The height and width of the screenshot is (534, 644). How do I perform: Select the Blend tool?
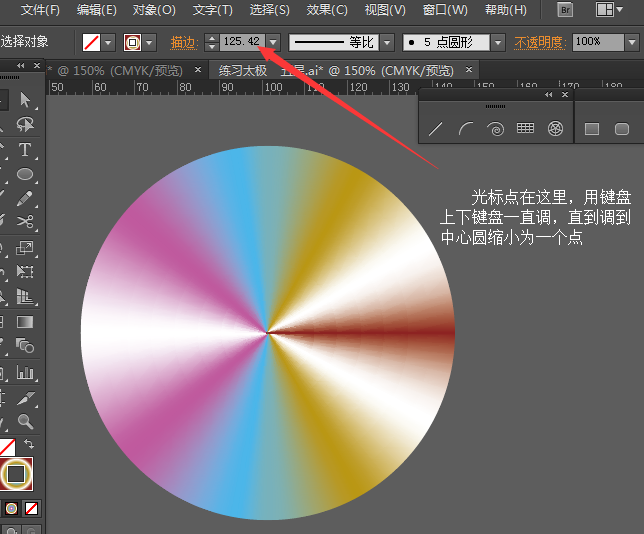pos(25,346)
